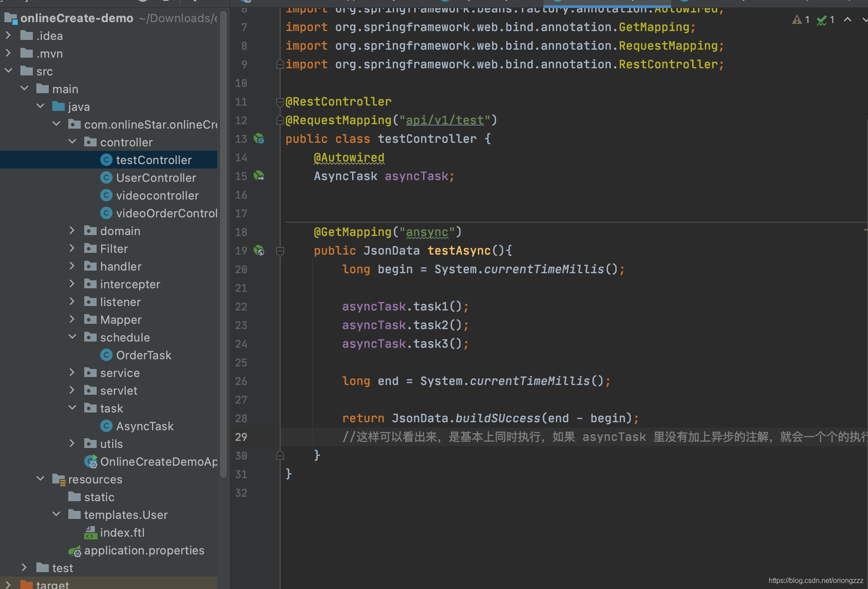Expand the test folder

click(24, 568)
